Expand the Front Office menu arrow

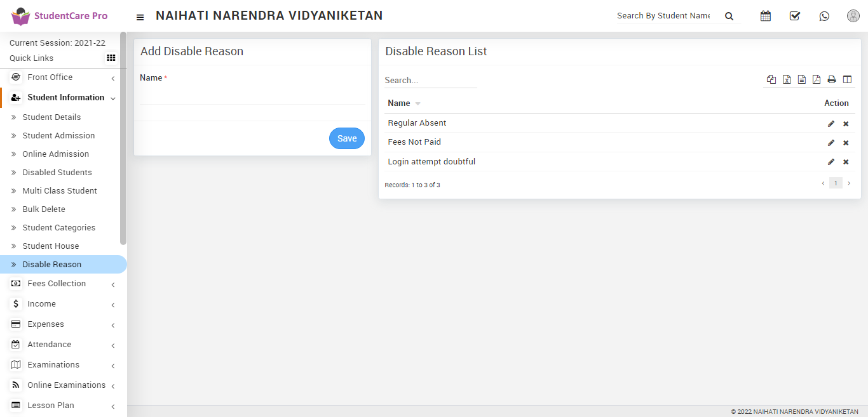coord(112,78)
